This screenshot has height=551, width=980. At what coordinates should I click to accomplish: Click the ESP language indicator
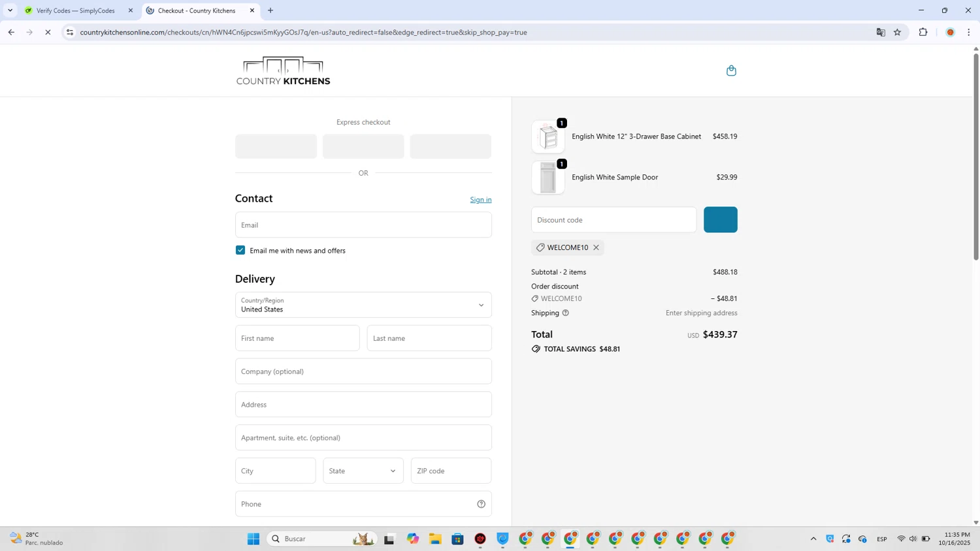[x=882, y=539]
